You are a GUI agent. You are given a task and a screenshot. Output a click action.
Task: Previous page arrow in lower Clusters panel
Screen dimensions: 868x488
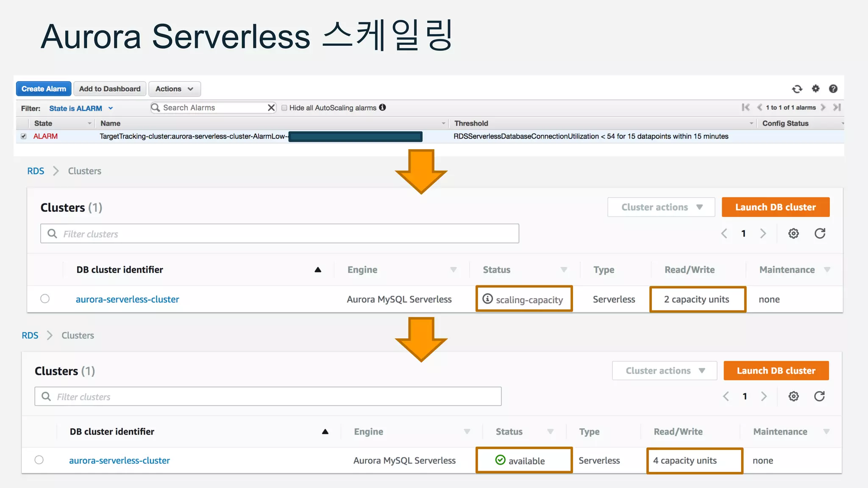(726, 396)
